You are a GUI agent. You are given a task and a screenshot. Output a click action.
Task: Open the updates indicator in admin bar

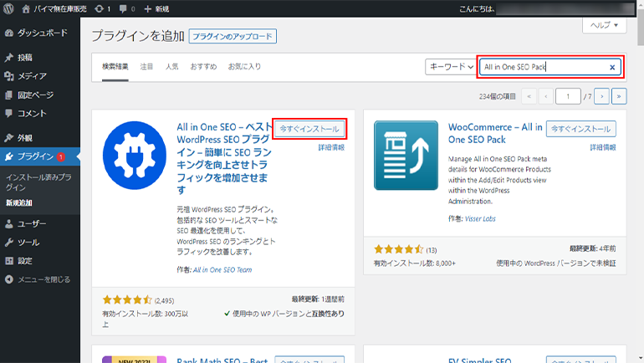(102, 8)
